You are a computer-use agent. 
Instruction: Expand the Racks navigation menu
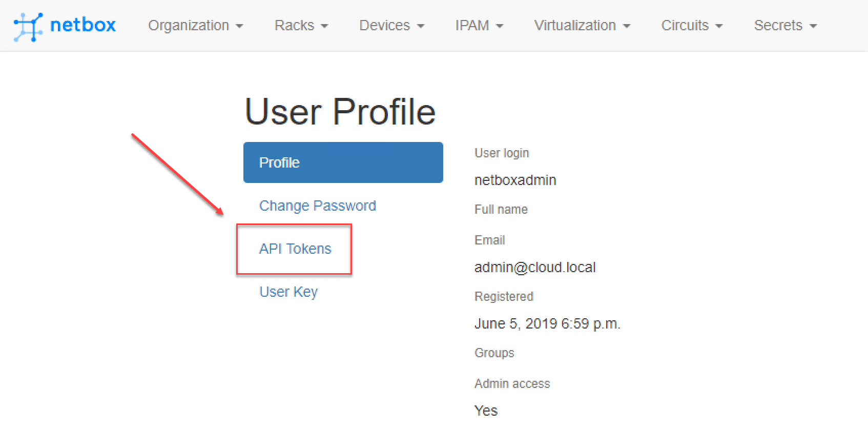pyautogui.click(x=301, y=26)
